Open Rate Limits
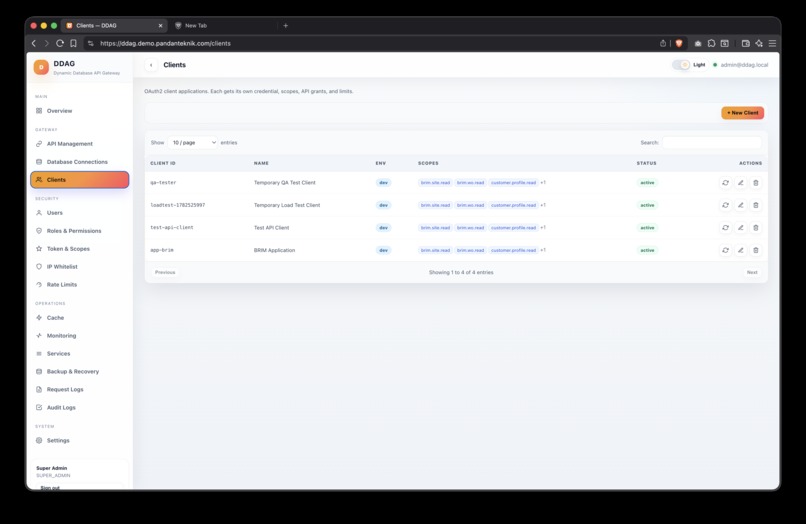Screen dimensions: 806x524 click(79, 284)
